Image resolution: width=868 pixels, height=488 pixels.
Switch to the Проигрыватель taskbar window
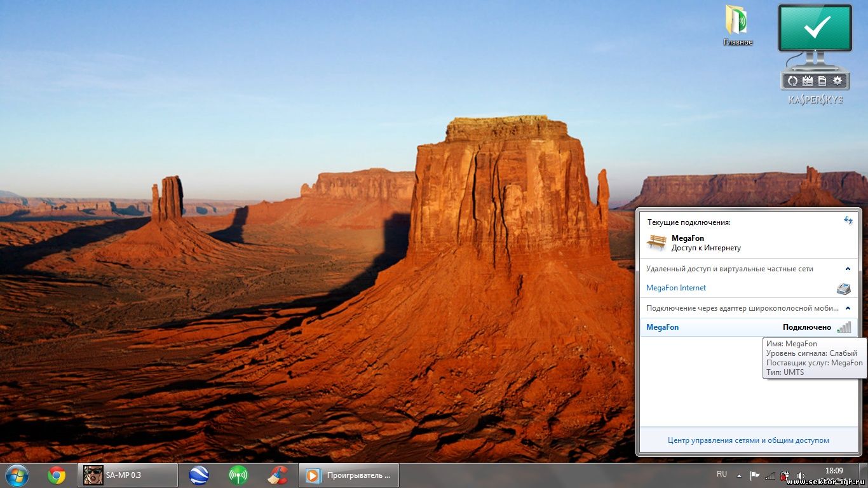click(x=348, y=475)
